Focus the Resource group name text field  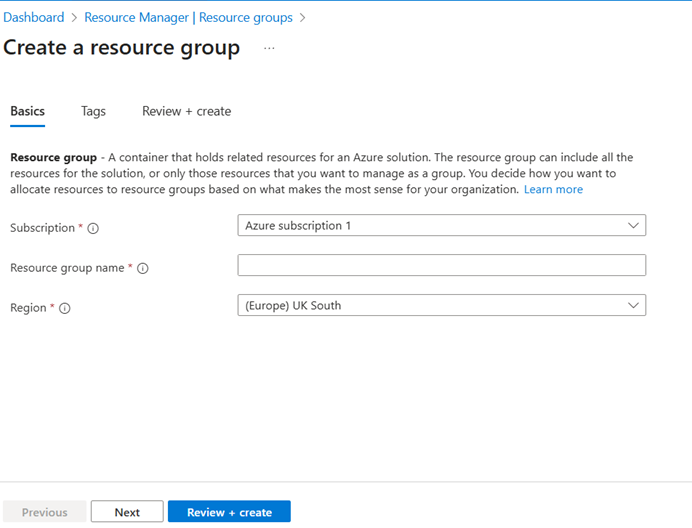pyautogui.click(x=441, y=265)
